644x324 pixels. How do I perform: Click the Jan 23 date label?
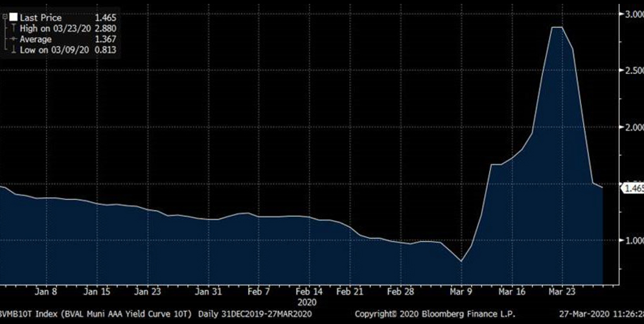(x=148, y=292)
